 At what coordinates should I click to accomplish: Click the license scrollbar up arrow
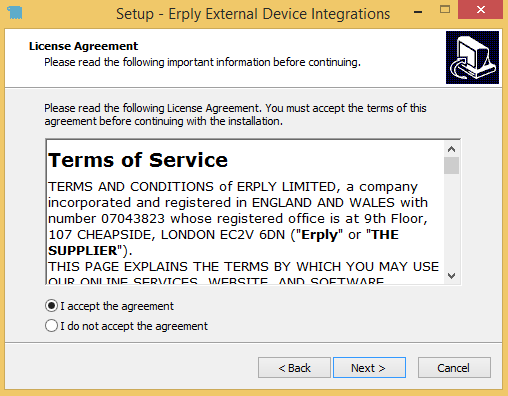tap(451, 149)
